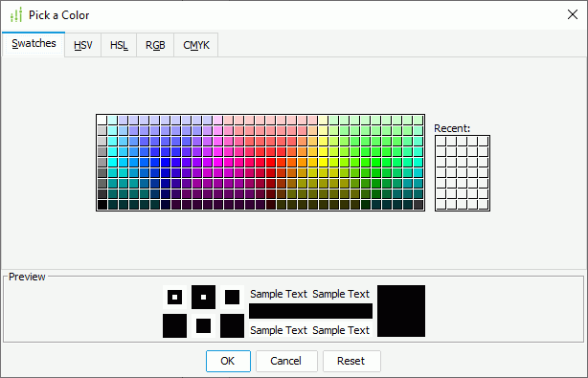This screenshot has width=588, height=378.
Task: Go to the CMYK tab
Action: click(196, 45)
